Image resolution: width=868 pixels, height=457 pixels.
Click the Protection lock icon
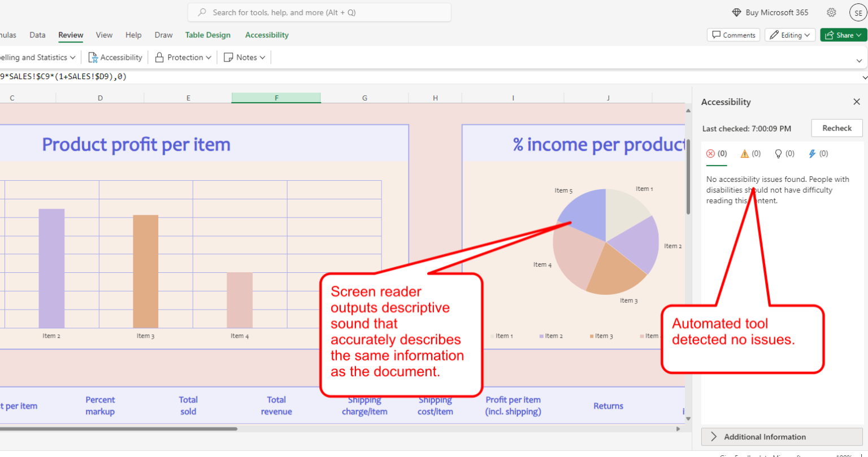[x=159, y=56]
